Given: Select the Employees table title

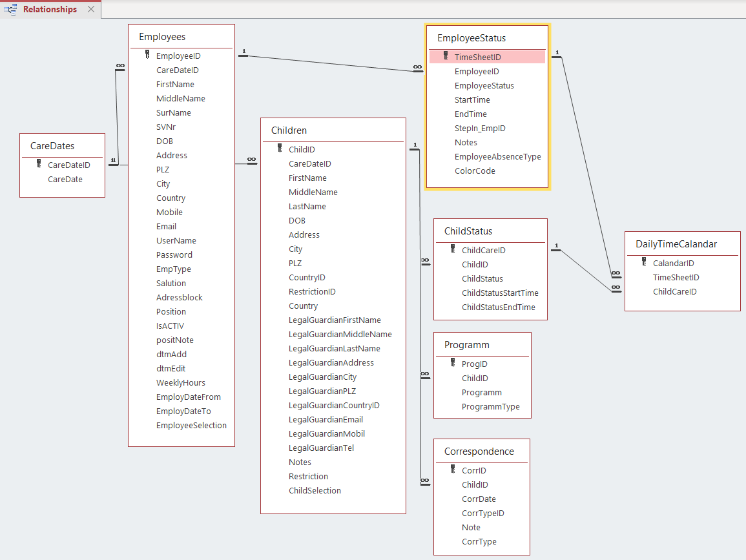Looking at the screenshot, I should [162, 37].
